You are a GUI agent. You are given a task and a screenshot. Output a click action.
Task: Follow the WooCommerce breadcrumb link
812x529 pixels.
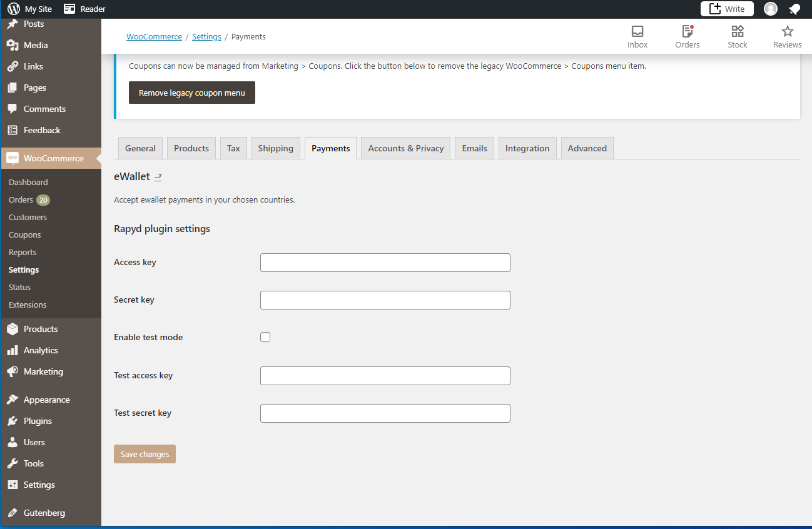[x=154, y=37]
